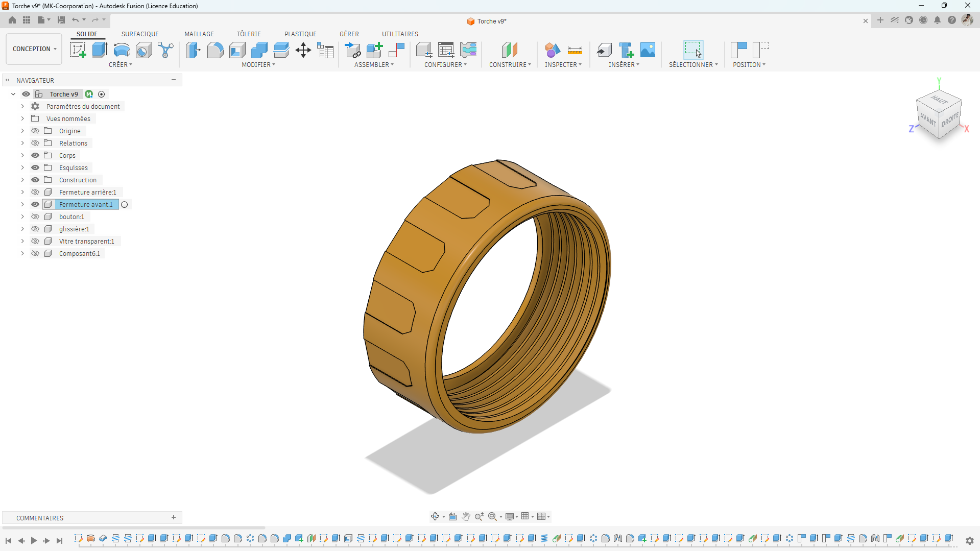Image resolution: width=980 pixels, height=551 pixels.
Task: Jump to the timeline start
Action: pos(8,540)
